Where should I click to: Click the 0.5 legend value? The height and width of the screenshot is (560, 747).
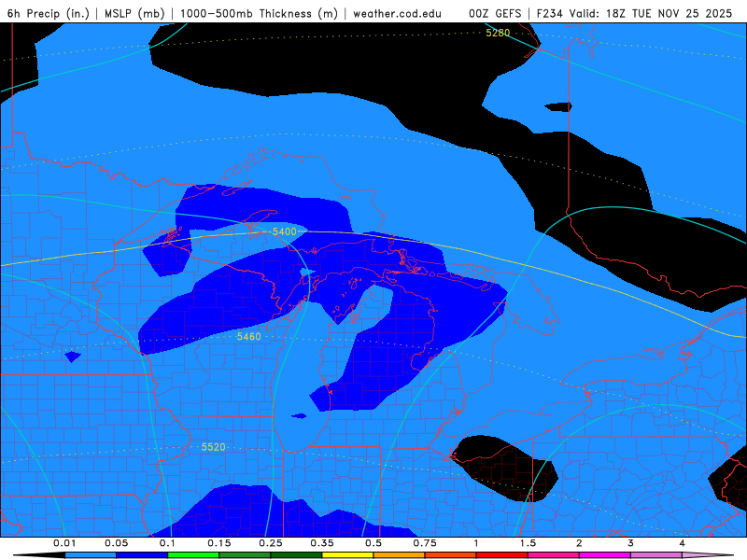(373, 543)
